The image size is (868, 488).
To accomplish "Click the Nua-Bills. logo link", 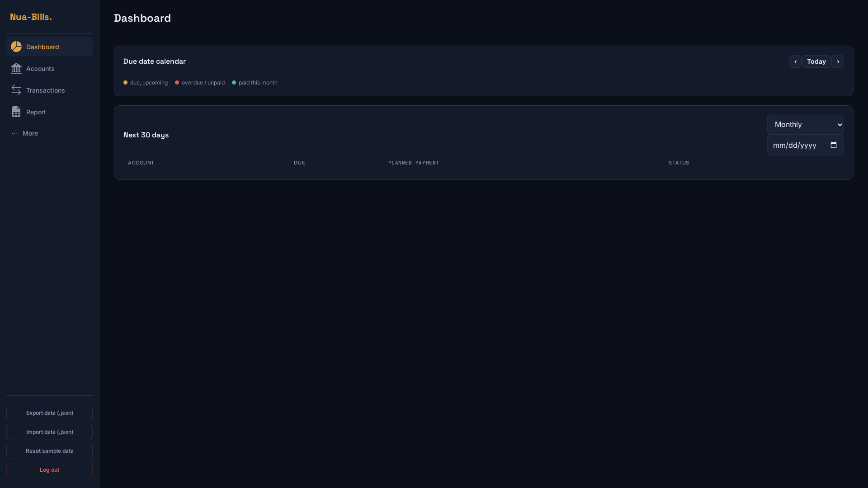I will click(x=31, y=17).
